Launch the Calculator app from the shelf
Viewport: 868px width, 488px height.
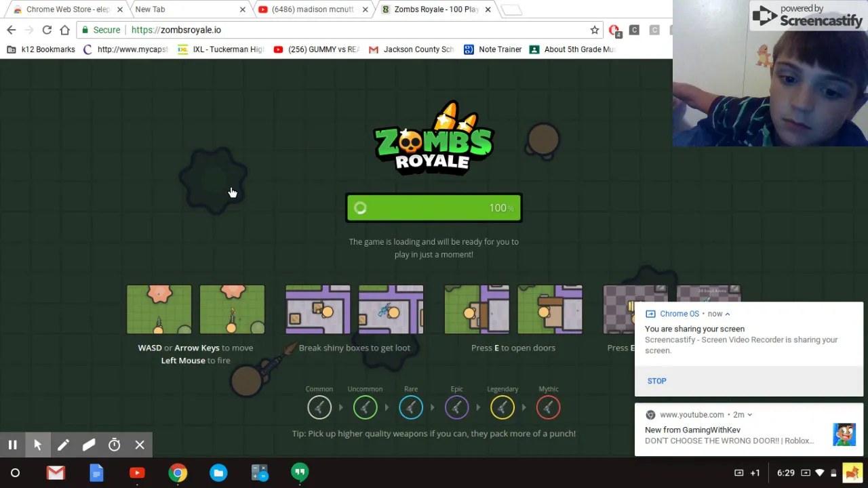pyautogui.click(x=259, y=473)
